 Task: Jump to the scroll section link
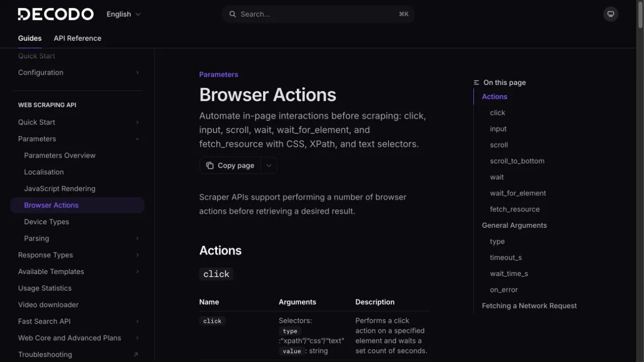pos(499,145)
